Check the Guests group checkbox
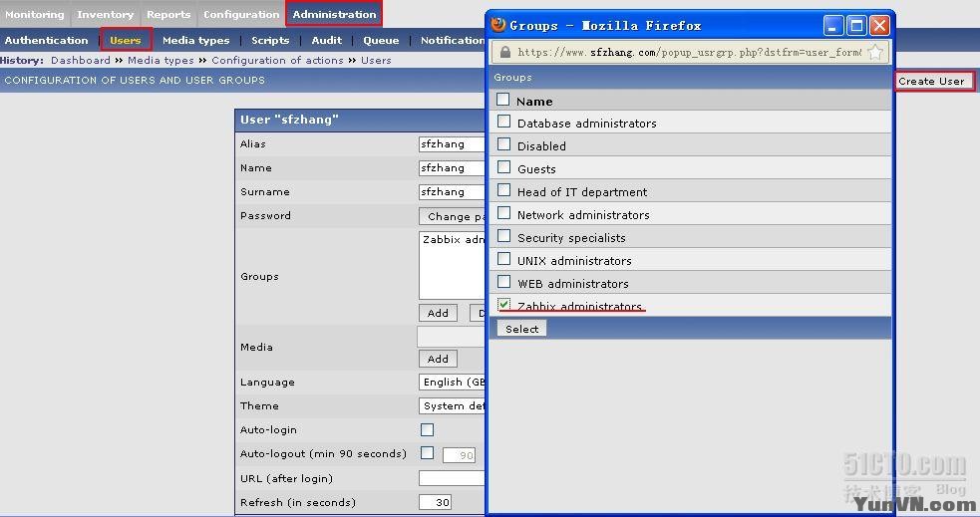 (503, 166)
